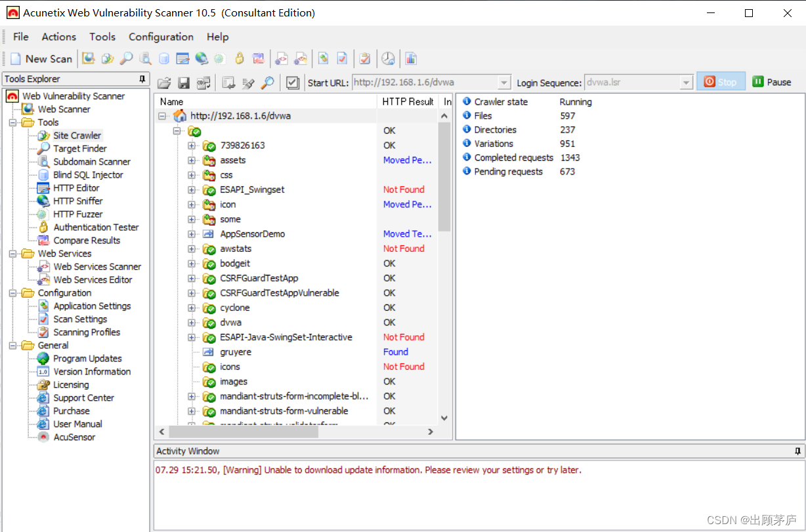
Task: Open the Actions menu
Action: tap(59, 37)
